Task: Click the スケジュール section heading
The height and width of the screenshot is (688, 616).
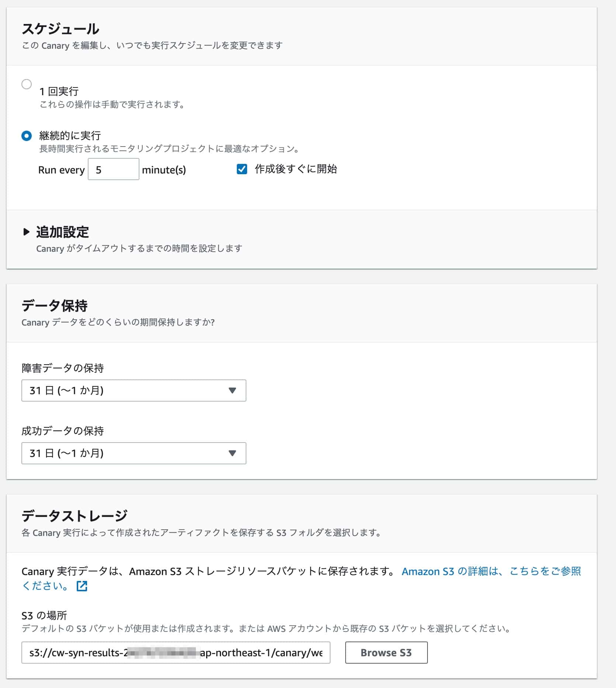Action: point(60,29)
